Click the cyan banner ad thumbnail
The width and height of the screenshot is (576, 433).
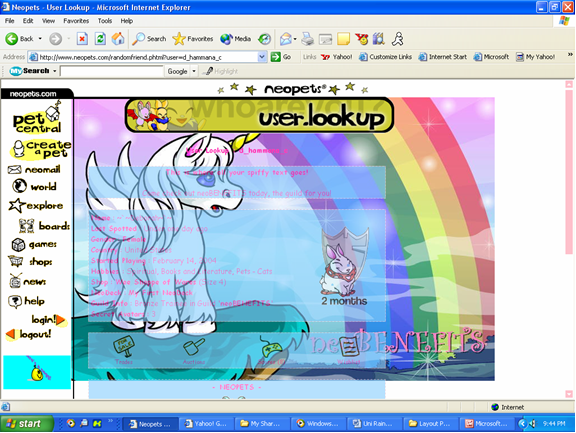(x=37, y=372)
